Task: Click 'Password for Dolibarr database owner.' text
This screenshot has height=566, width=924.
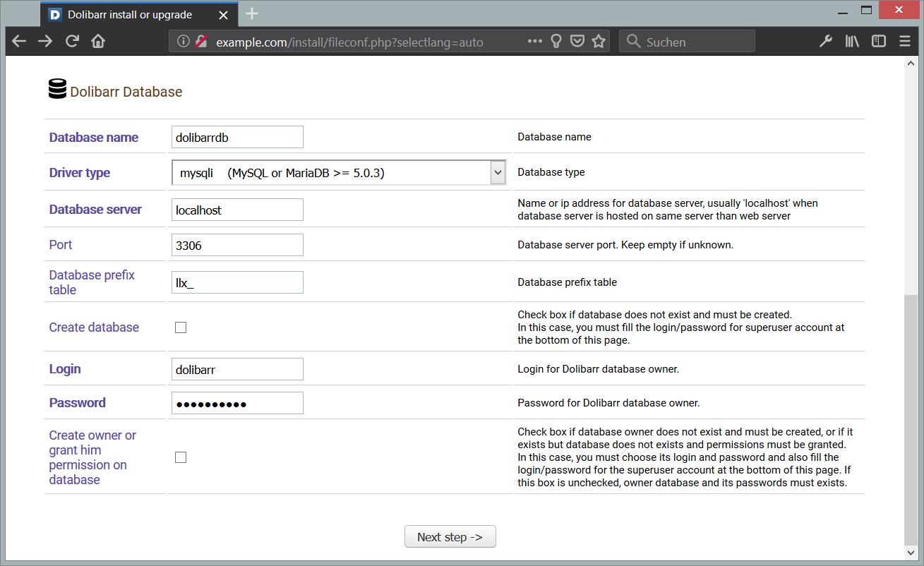Action: coord(608,403)
